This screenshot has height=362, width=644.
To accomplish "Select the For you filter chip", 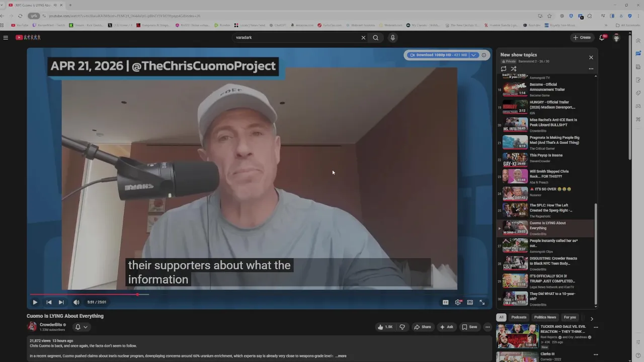I will tap(570, 317).
